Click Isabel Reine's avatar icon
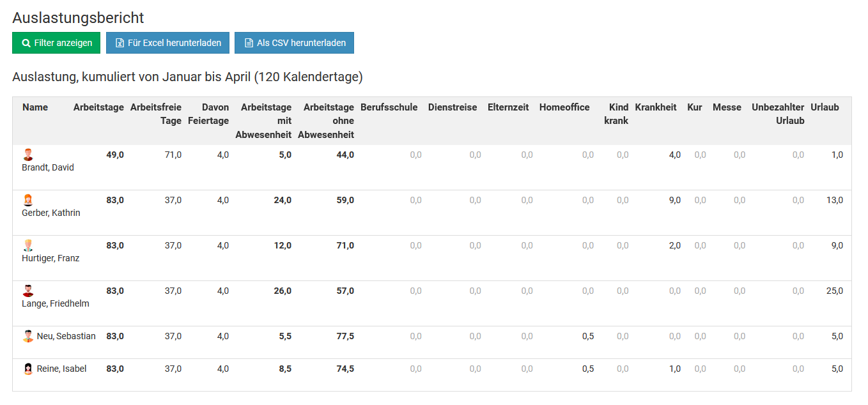The image size is (868, 405). point(28,369)
